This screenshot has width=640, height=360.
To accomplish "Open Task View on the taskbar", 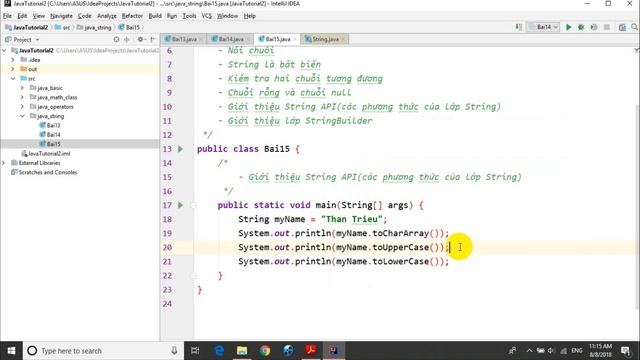I will coord(195,351).
